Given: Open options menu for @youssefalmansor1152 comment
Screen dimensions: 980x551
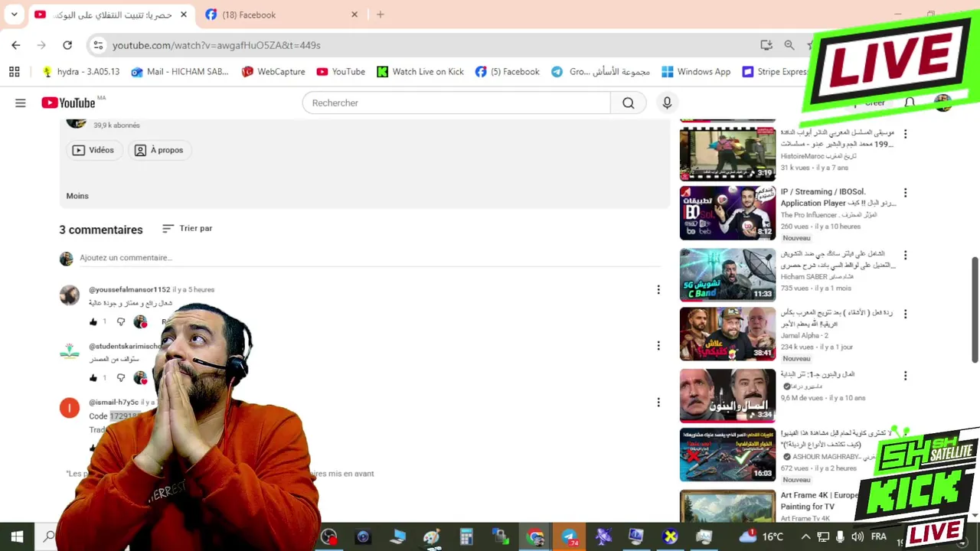Looking at the screenshot, I should [658, 289].
